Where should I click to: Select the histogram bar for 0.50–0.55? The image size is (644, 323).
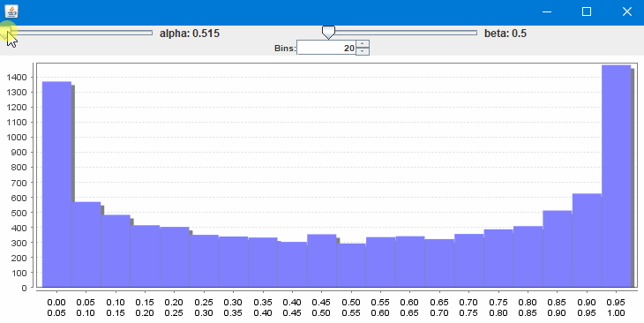point(351,265)
